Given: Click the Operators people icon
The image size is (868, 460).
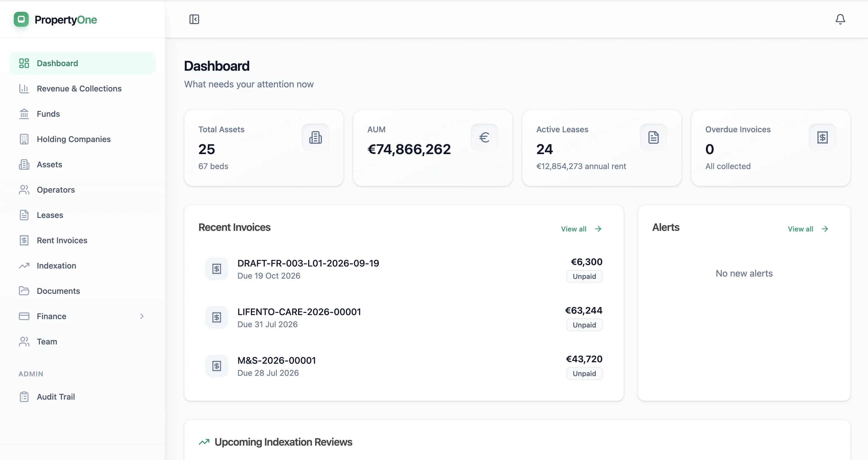Looking at the screenshot, I should pos(24,190).
